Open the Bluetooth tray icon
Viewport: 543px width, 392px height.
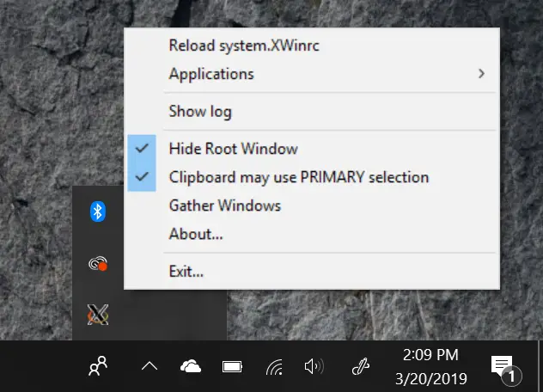click(98, 211)
